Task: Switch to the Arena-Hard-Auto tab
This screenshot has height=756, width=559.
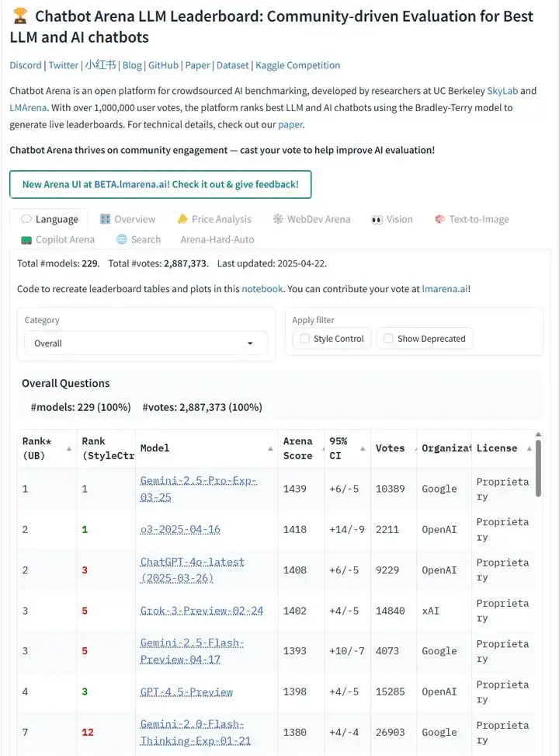Action: click(x=217, y=239)
